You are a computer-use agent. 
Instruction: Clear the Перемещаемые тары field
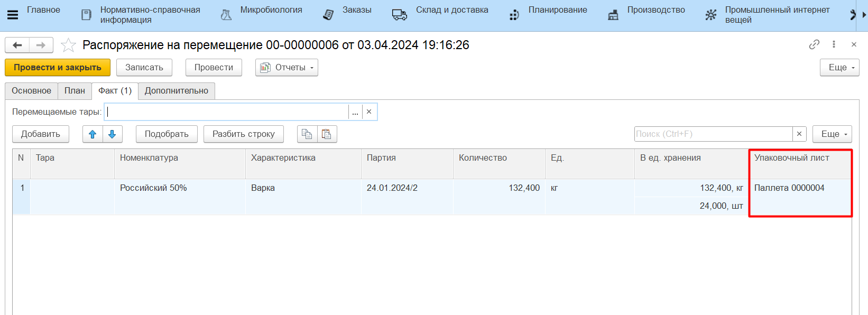369,112
